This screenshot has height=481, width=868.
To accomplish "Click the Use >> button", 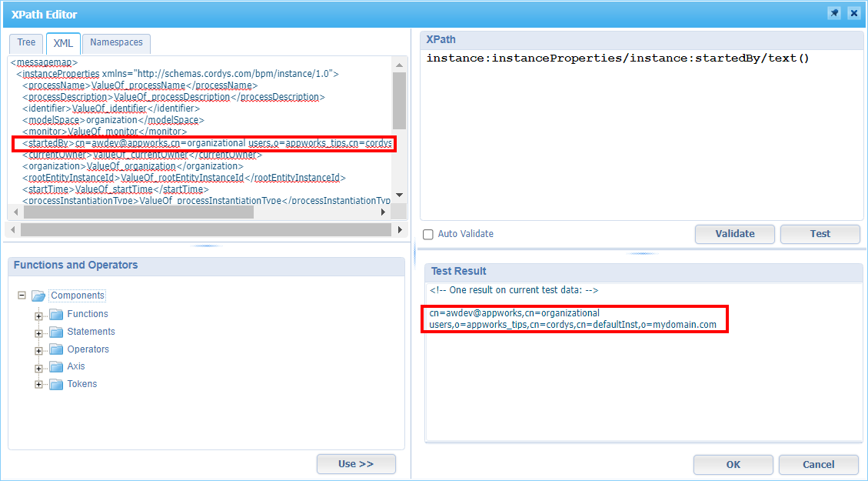I will (x=356, y=464).
